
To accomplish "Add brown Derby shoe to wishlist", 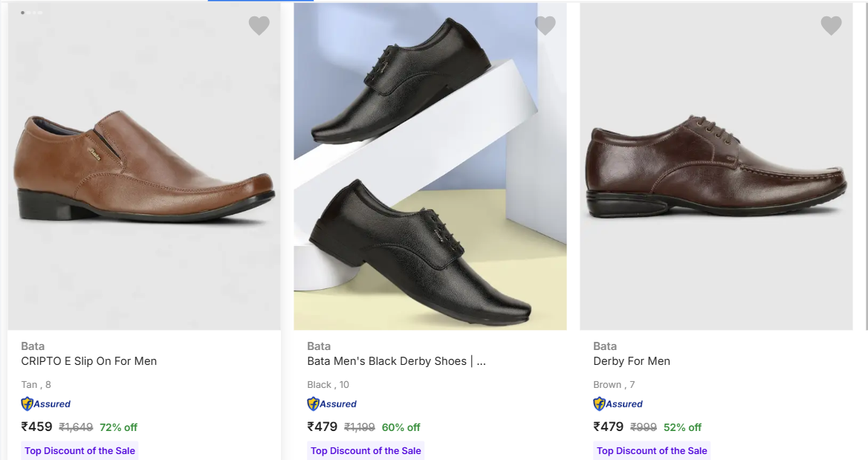I will coord(831,26).
